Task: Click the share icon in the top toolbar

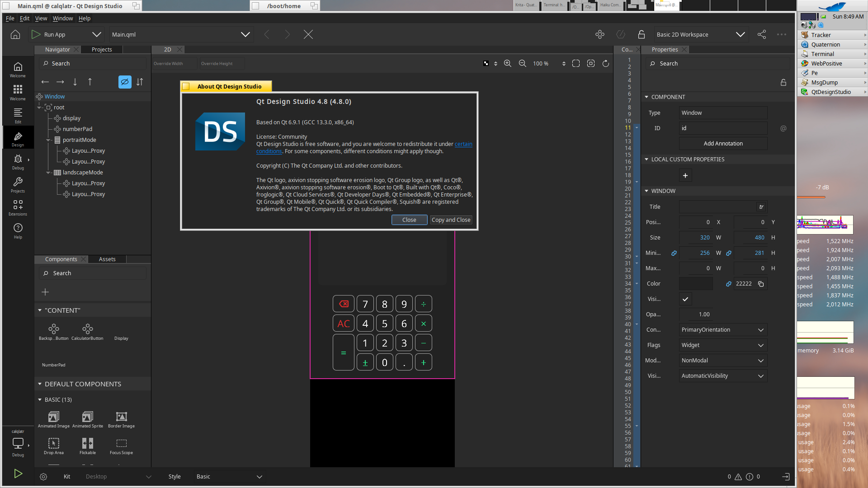Action: [762, 34]
